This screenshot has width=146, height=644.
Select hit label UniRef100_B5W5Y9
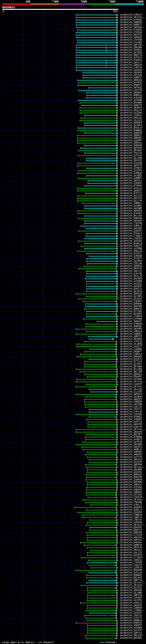pos(131,85)
